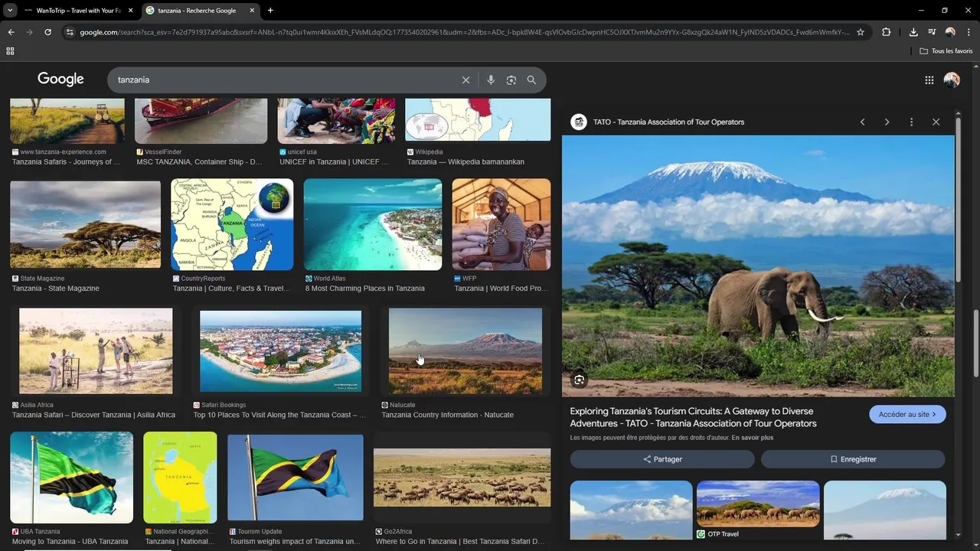Open 8 Most Charming Places in Tanzania

click(x=364, y=289)
